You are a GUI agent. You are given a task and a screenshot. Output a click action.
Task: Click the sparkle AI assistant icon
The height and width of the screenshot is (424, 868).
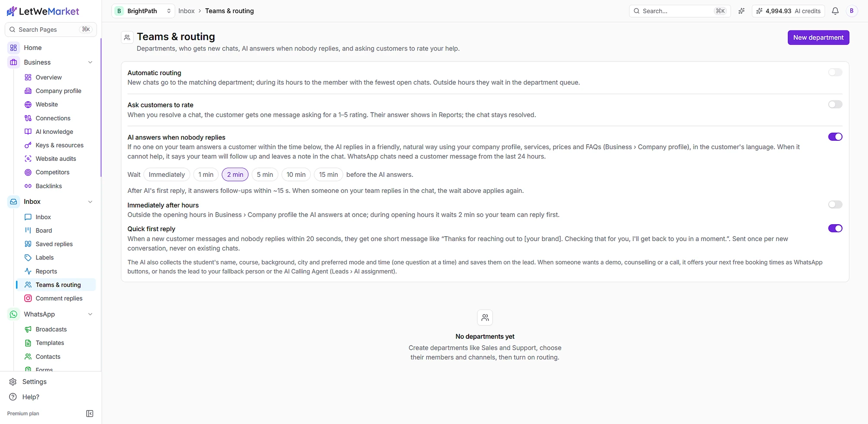click(x=741, y=11)
